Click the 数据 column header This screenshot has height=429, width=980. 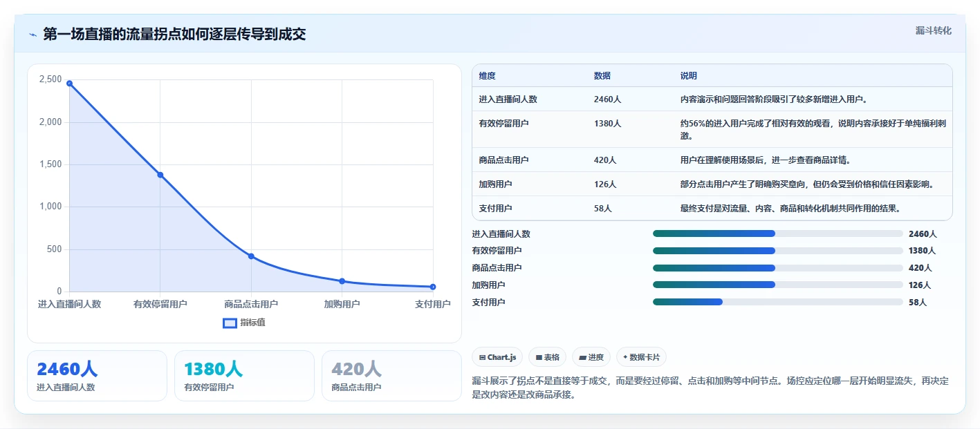tap(602, 76)
